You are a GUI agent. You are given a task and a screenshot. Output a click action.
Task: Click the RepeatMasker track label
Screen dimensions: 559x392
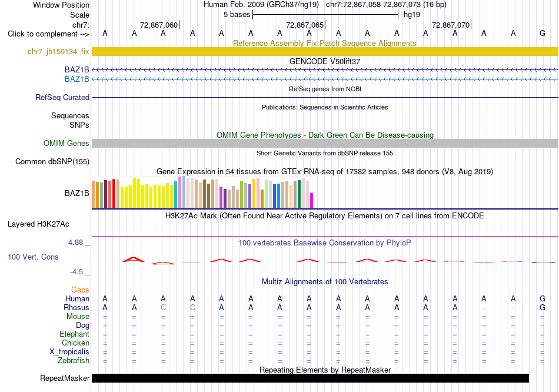65,378
